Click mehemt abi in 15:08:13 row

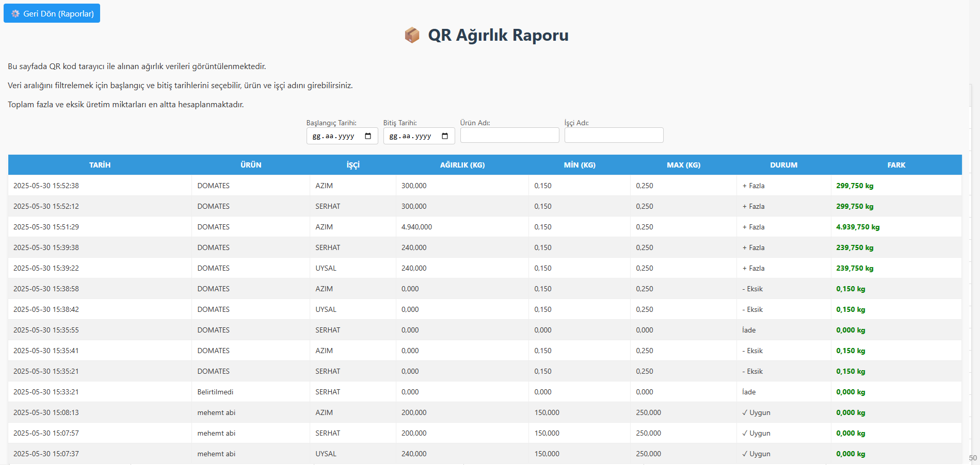[x=216, y=412]
